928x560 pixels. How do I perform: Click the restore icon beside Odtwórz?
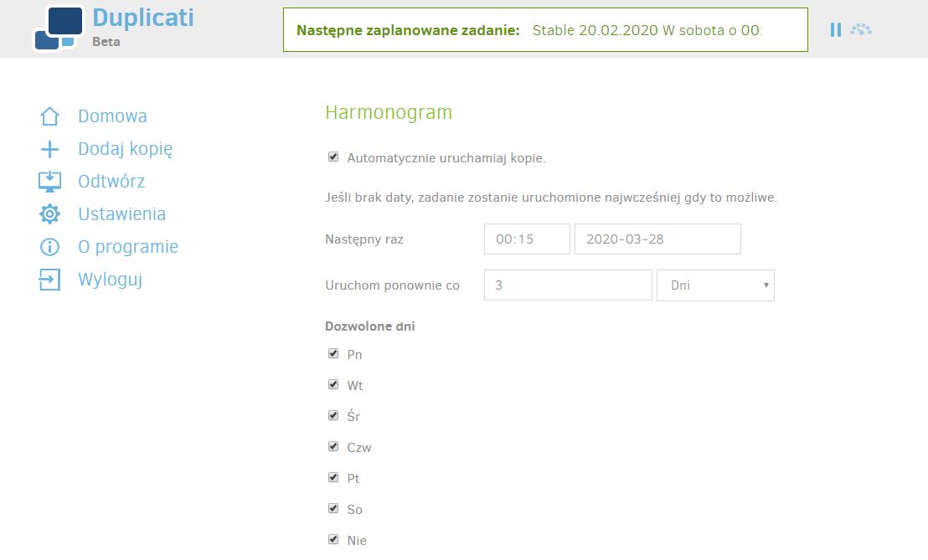coord(49,182)
